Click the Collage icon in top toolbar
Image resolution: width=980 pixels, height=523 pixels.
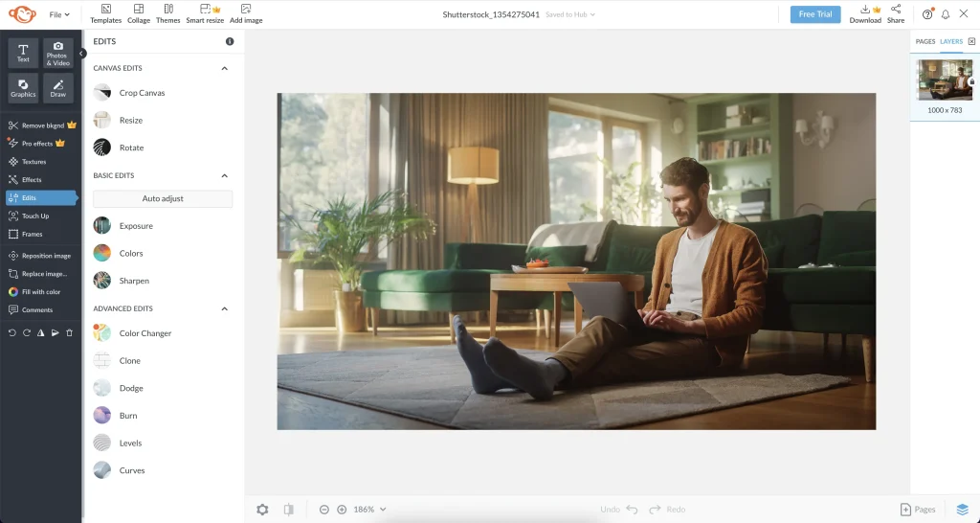(x=139, y=13)
